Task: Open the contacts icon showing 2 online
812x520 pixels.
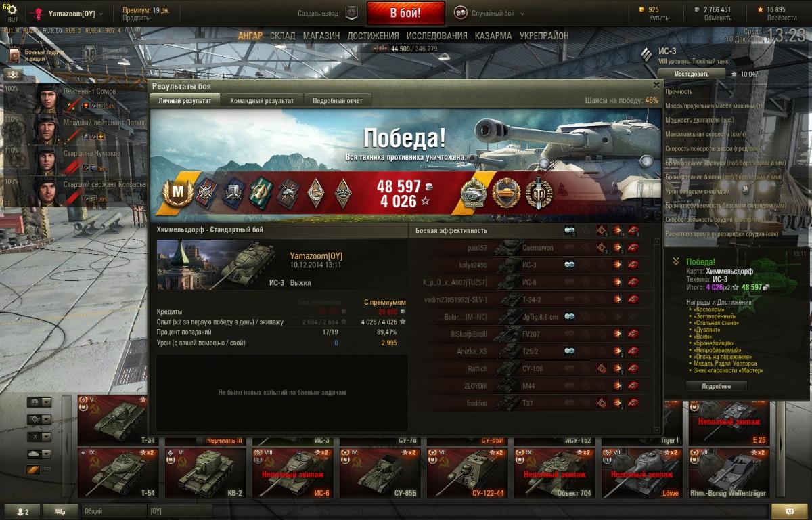Action: [x=22, y=512]
